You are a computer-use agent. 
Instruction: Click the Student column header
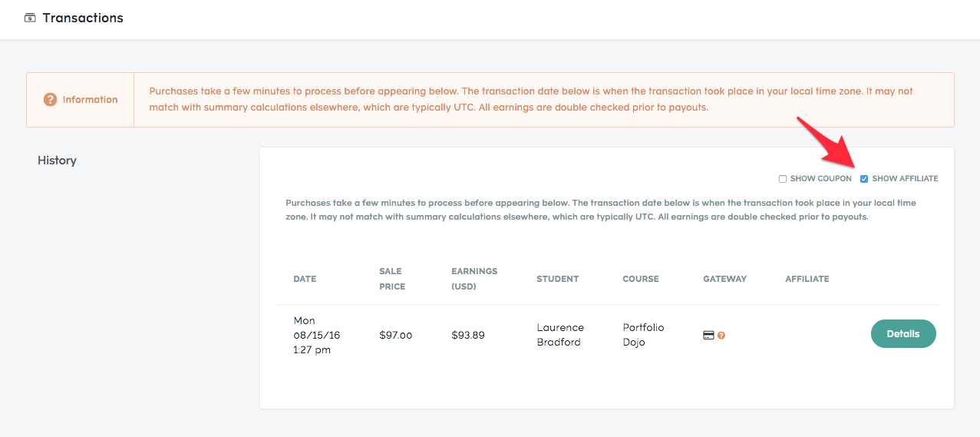[x=558, y=279]
